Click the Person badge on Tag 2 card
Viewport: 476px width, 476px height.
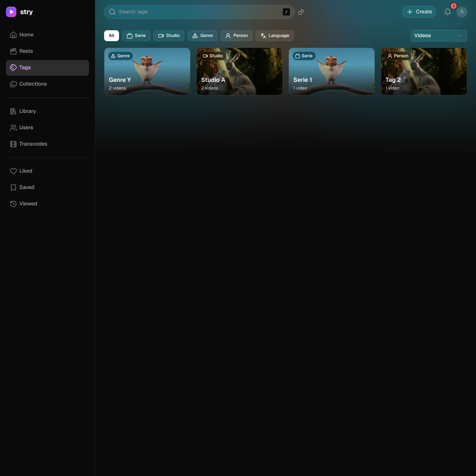(398, 56)
